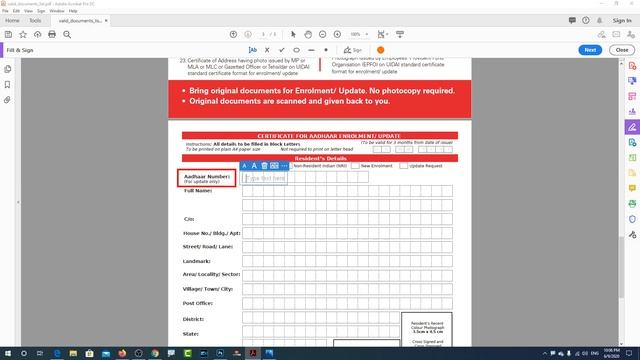Open the Tools tab

tap(35, 20)
